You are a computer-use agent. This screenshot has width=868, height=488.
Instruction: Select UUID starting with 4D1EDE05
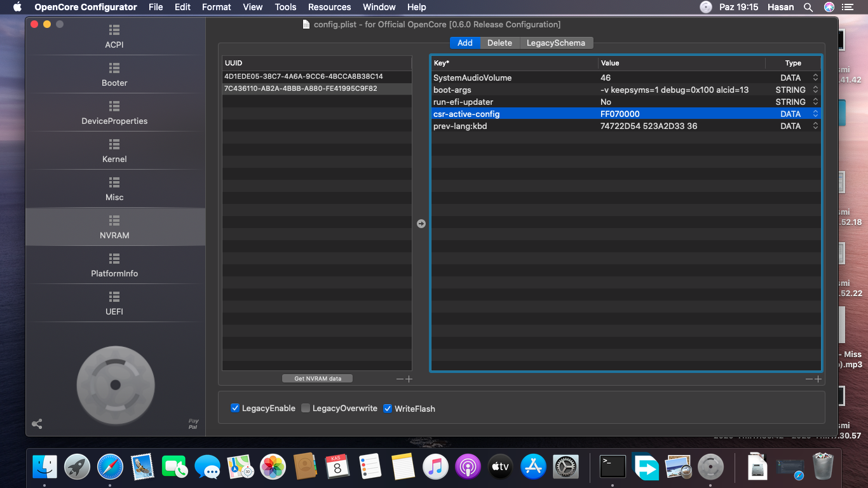coord(304,76)
